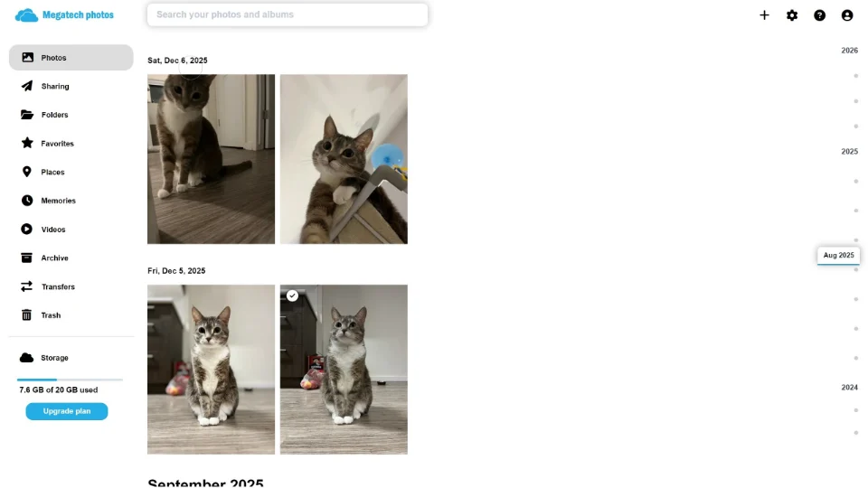
Task: Select the Photos tab in sidebar
Action: [x=71, y=58]
